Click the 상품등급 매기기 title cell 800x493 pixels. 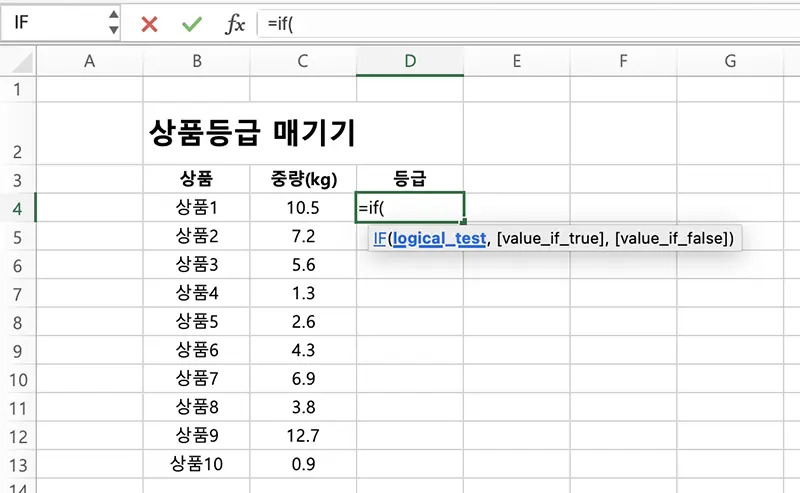(x=251, y=132)
